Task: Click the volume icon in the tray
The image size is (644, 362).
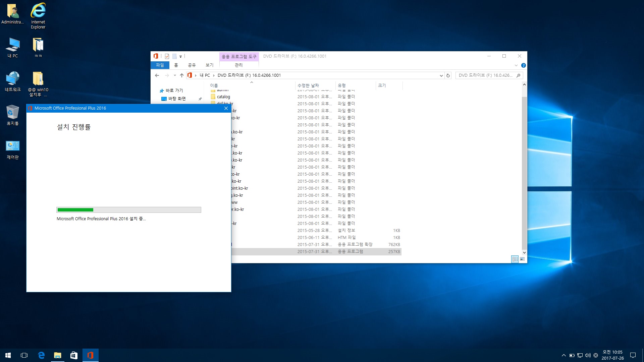Action: pyautogui.click(x=588, y=355)
